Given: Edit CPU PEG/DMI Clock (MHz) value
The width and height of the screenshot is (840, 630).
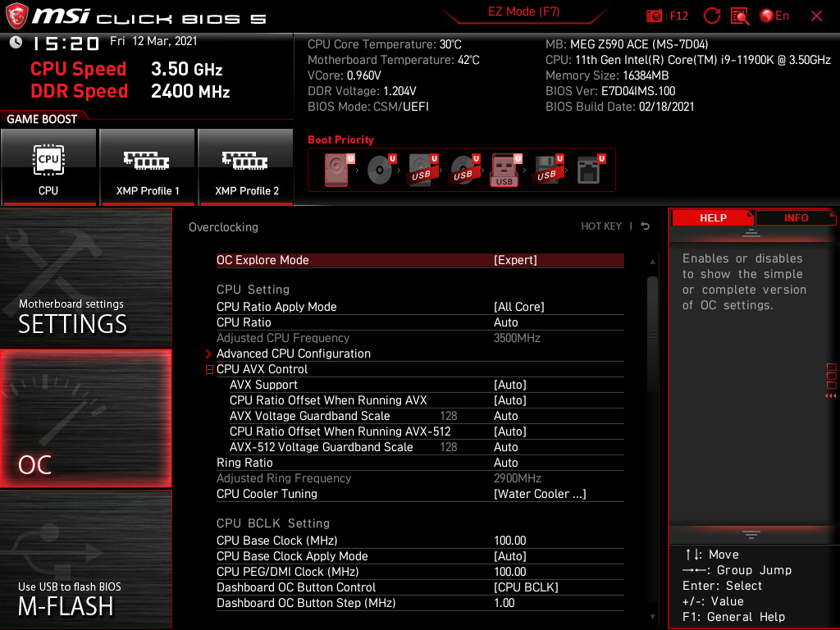Looking at the screenshot, I should point(420,572).
